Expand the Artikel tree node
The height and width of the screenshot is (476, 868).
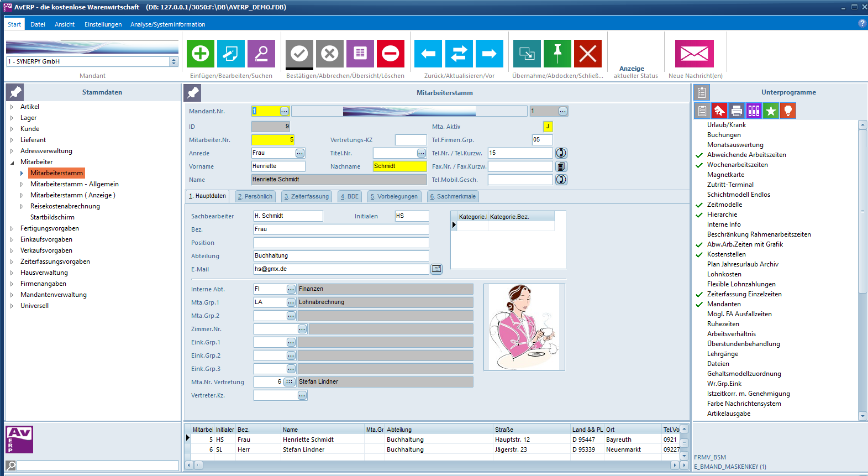[x=12, y=107]
